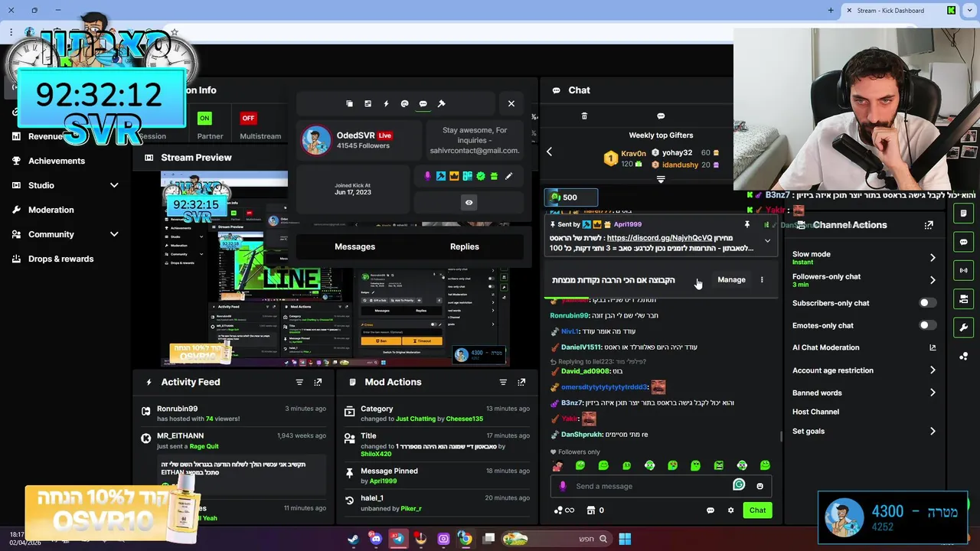
Task: Click the purple microphone icon in message box
Action: pos(563,486)
